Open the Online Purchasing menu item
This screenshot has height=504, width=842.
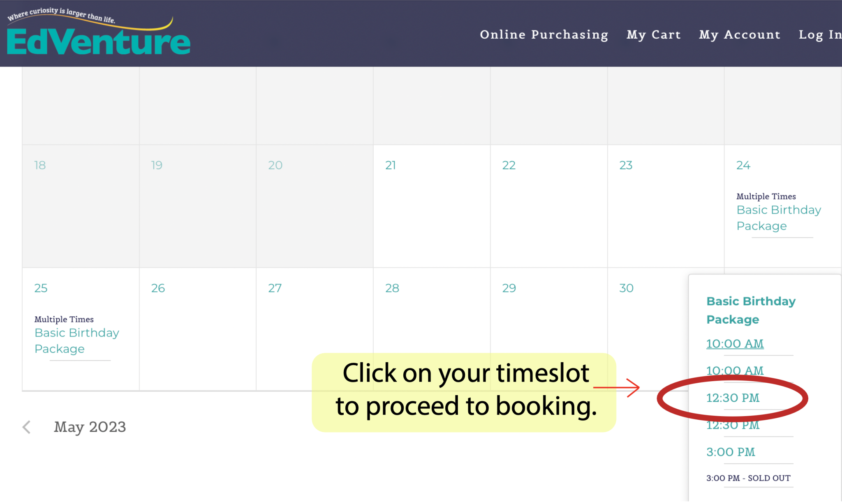click(x=544, y=35)
